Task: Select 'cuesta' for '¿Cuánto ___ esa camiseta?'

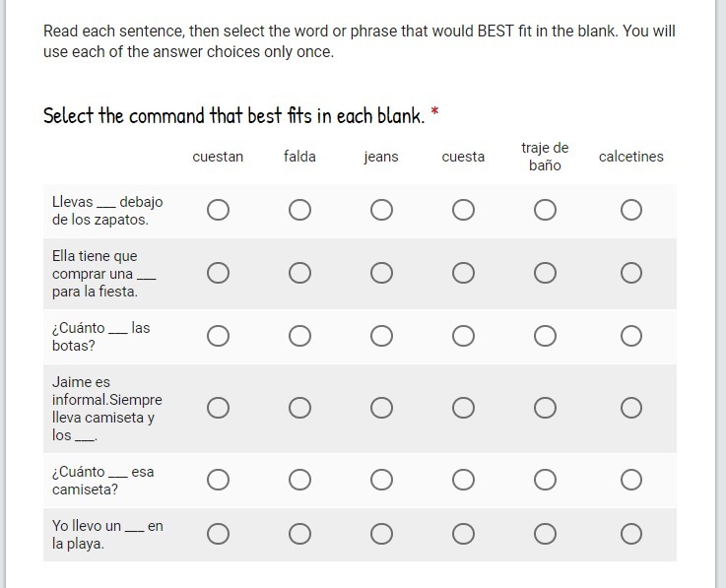Action: click(464, 480)
